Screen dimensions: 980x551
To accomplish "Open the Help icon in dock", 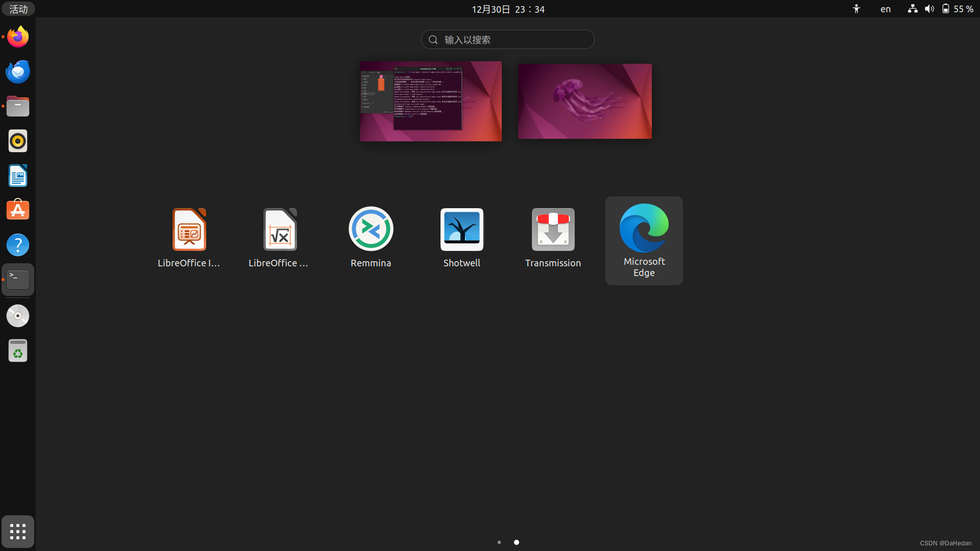I will tap(18, 245).
